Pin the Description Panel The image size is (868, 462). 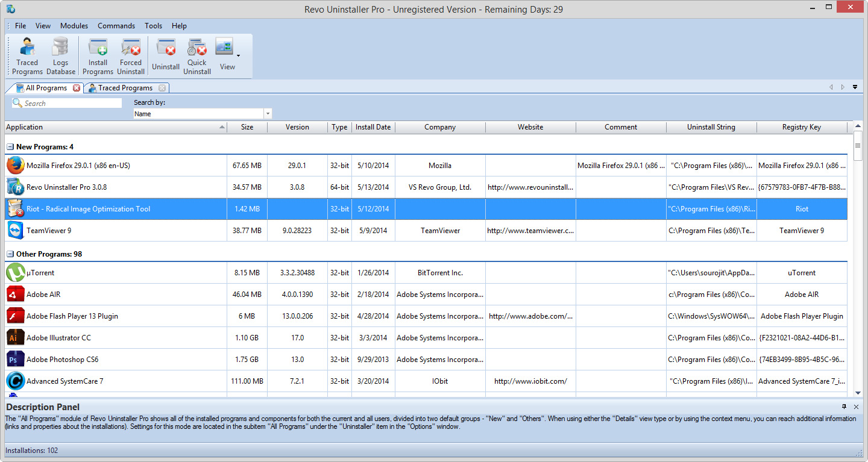tap(844, 407)
